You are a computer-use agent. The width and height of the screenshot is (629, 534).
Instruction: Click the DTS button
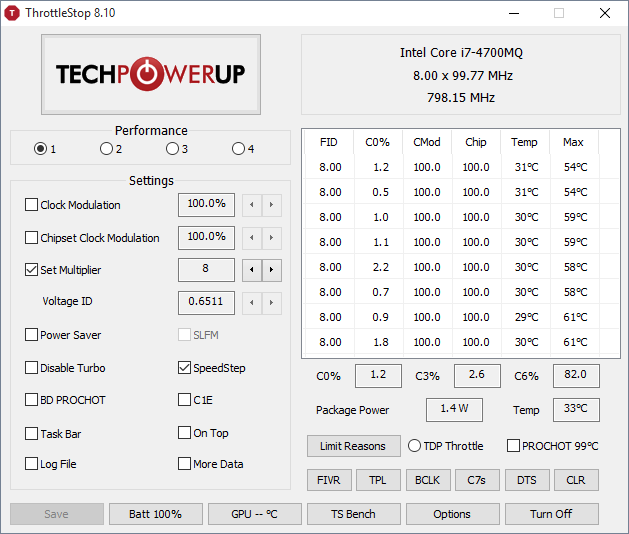tap(527, 480)
